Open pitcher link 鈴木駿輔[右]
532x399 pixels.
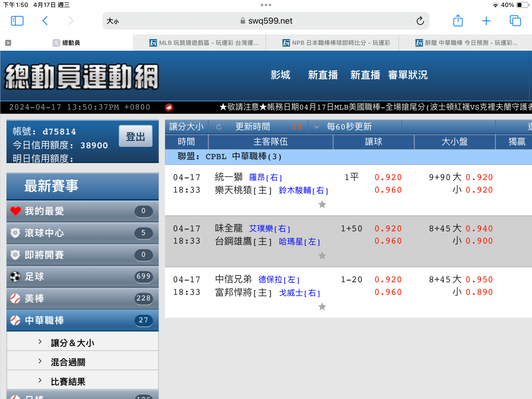[303, 190]
